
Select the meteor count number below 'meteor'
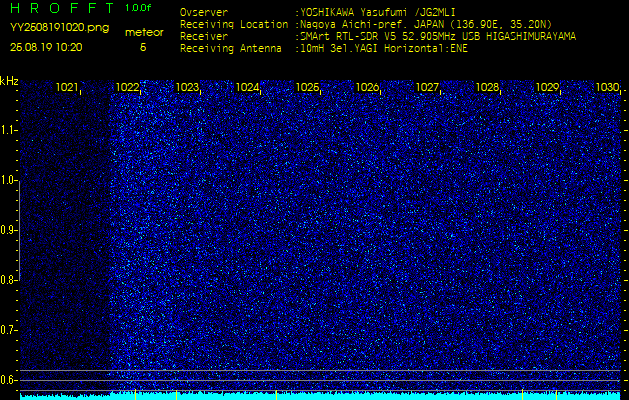(143, 47)
